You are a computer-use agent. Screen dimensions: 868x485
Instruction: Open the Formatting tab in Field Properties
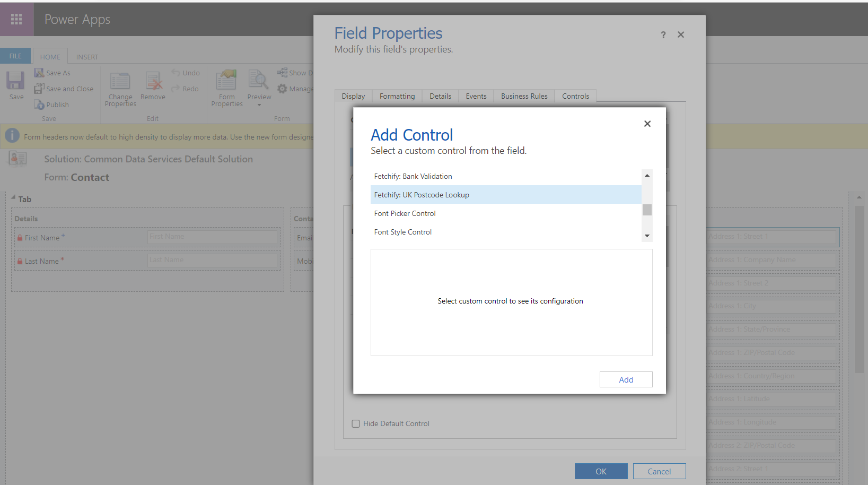click(x=397, y=96)
